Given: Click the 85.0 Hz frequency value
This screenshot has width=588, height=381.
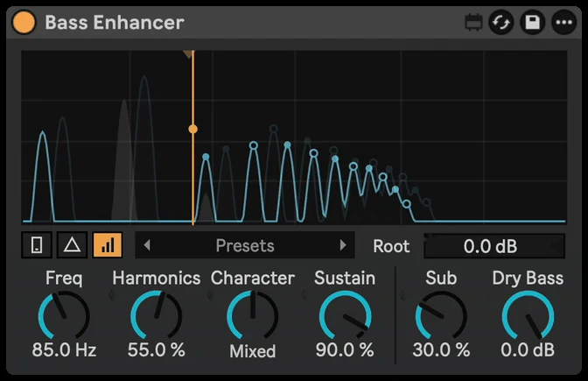Looking at the screenshot, I should pyautogui.click(x=64, y=349).
